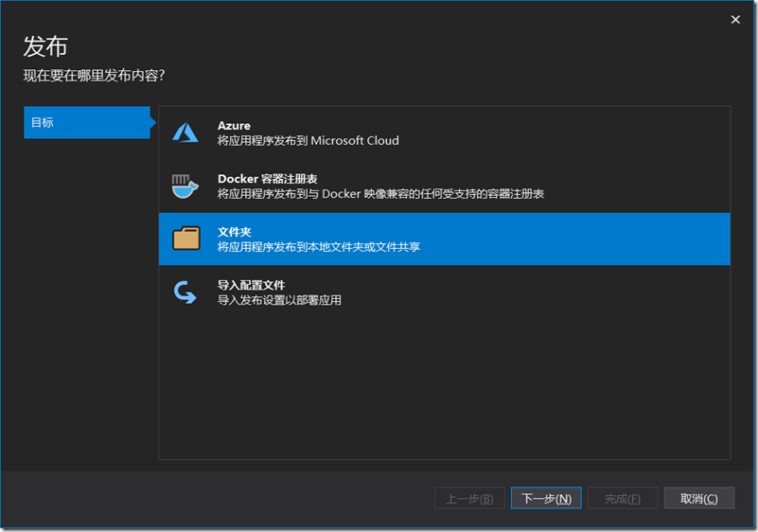
Task: Click Docker 映像兼容 description text
Action: tap(380, 194)
